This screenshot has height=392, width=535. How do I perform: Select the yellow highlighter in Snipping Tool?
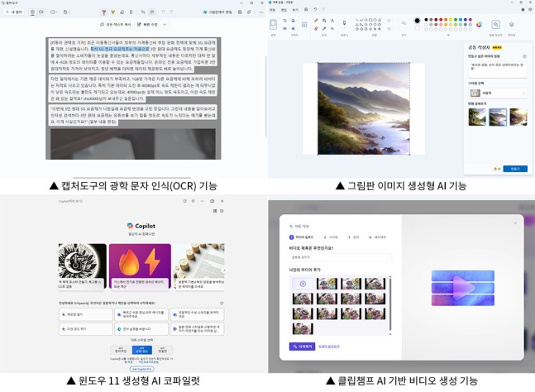[113, 12]
